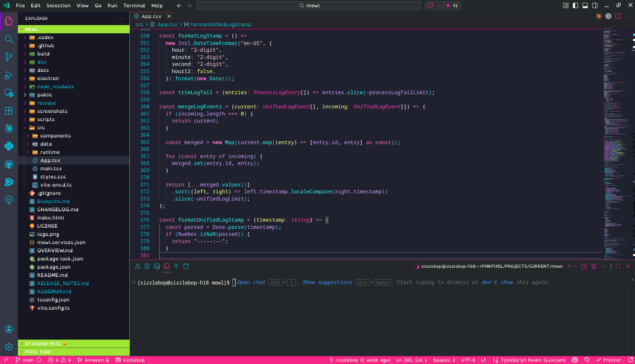This screenshot has width=635, height=364.
Task: Open the new terminal launch profile dropdown
Action: (x=576, y=266)
